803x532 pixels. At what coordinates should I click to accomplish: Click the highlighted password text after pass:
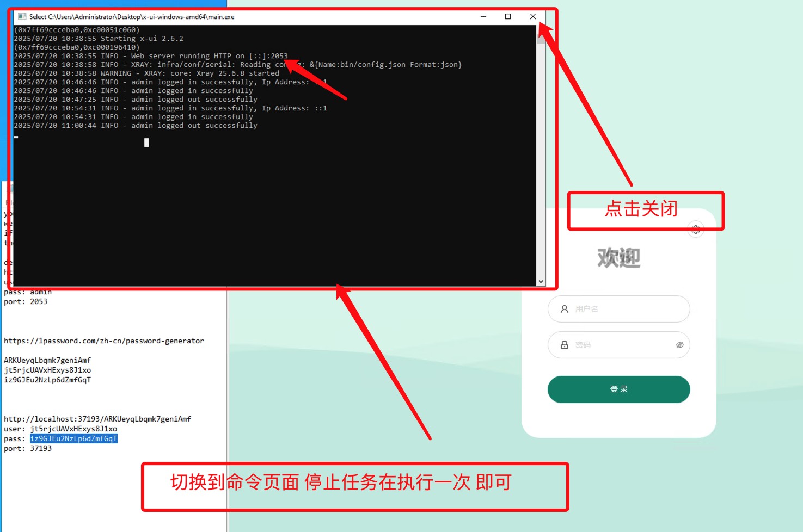73,439
